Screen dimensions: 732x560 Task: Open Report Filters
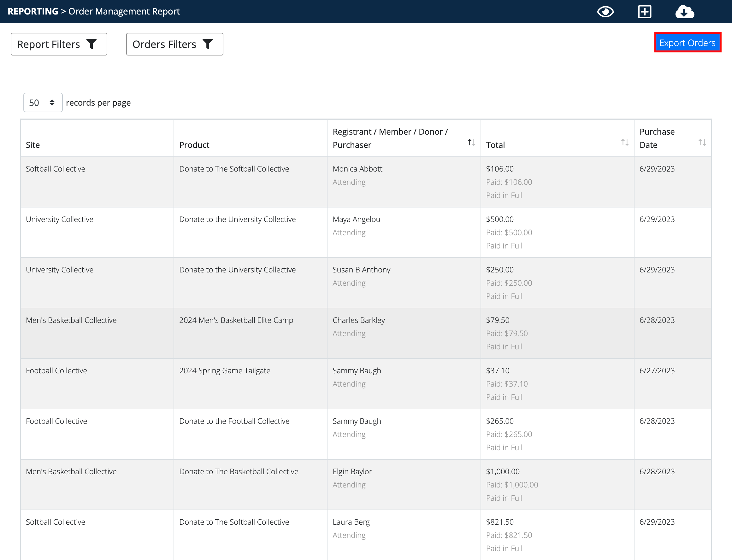59,44
